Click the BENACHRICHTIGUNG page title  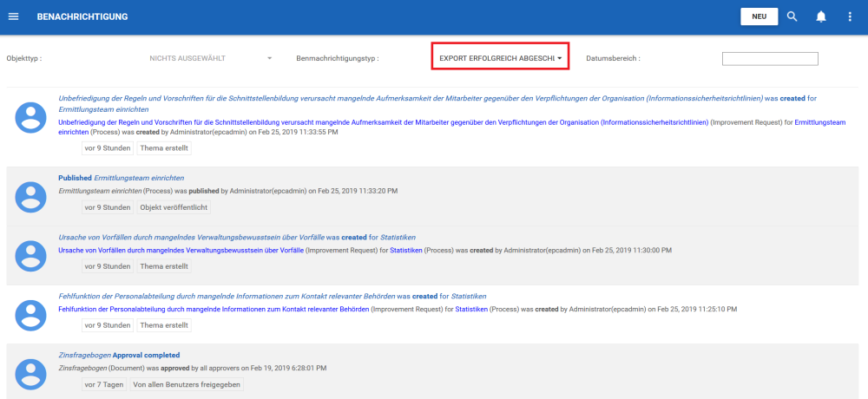pos(82,16)
